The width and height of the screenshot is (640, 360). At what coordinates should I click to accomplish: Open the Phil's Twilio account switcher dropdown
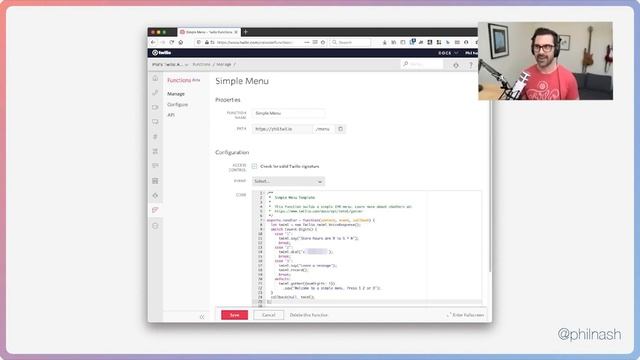tap(170, 64)
